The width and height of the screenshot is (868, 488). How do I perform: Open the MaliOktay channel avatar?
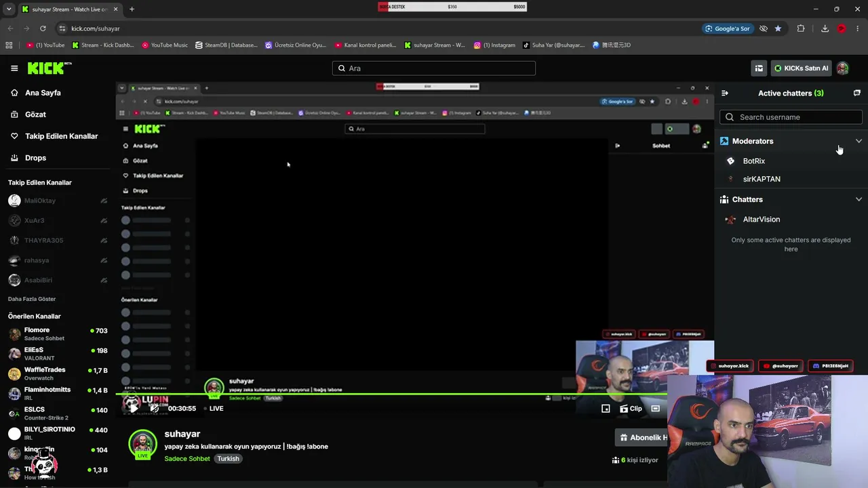point(14,201)
